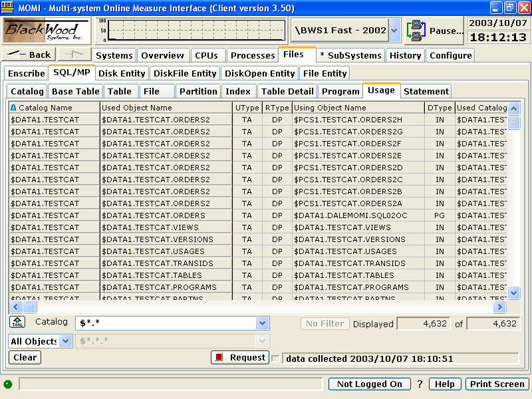532x399 pixels.
Task: Click the green status indicator light
Action: tap(8, 384)
